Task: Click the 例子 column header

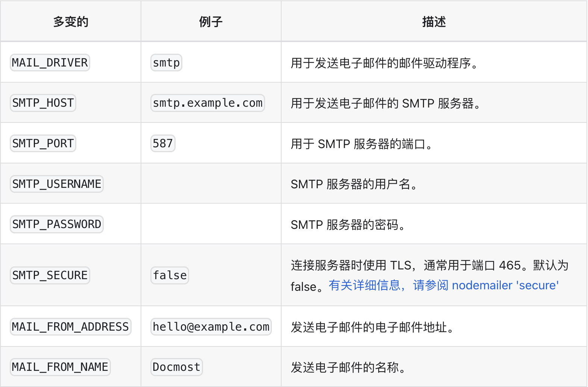Action: 211,22
